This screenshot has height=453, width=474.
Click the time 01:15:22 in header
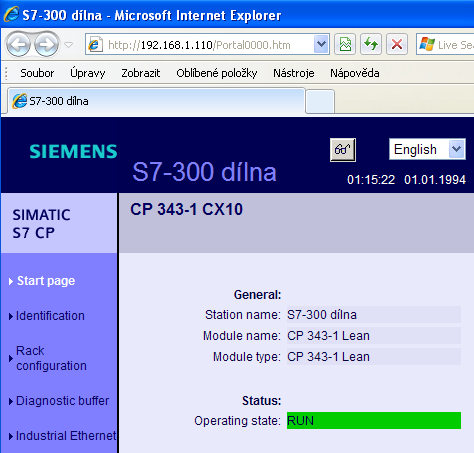(x=371, y=180)
